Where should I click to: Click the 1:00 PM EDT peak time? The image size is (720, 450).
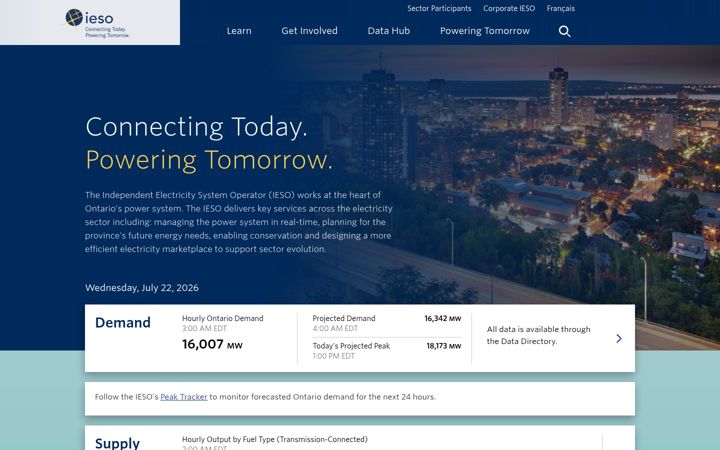[333, 356]
